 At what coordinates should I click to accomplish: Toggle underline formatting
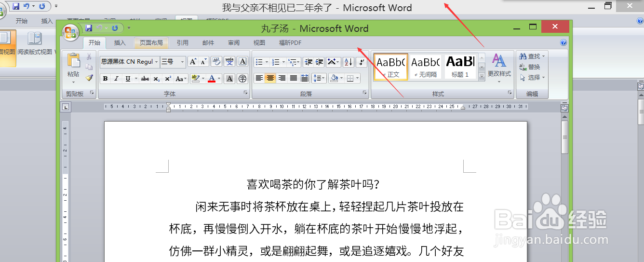[128, 79]
